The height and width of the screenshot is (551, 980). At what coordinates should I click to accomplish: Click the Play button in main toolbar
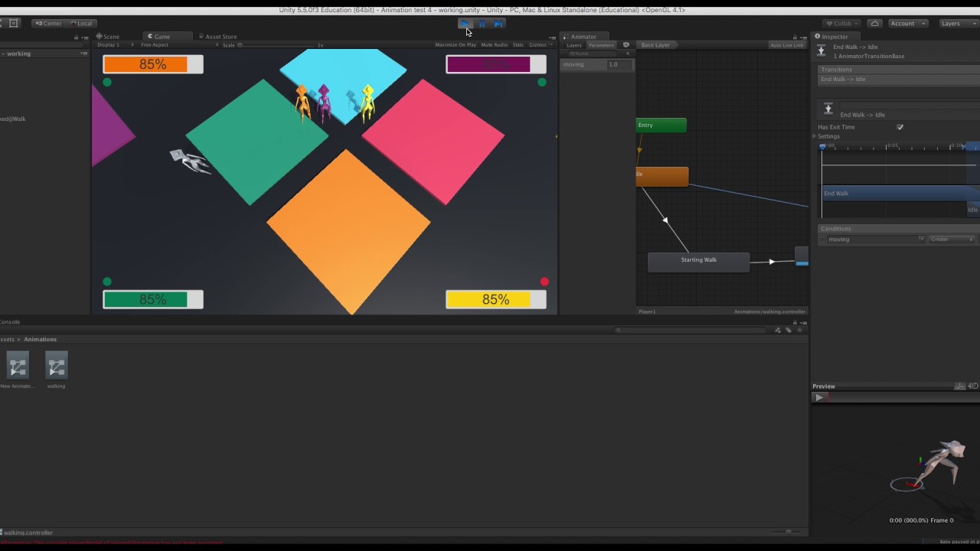pos(465,24)
